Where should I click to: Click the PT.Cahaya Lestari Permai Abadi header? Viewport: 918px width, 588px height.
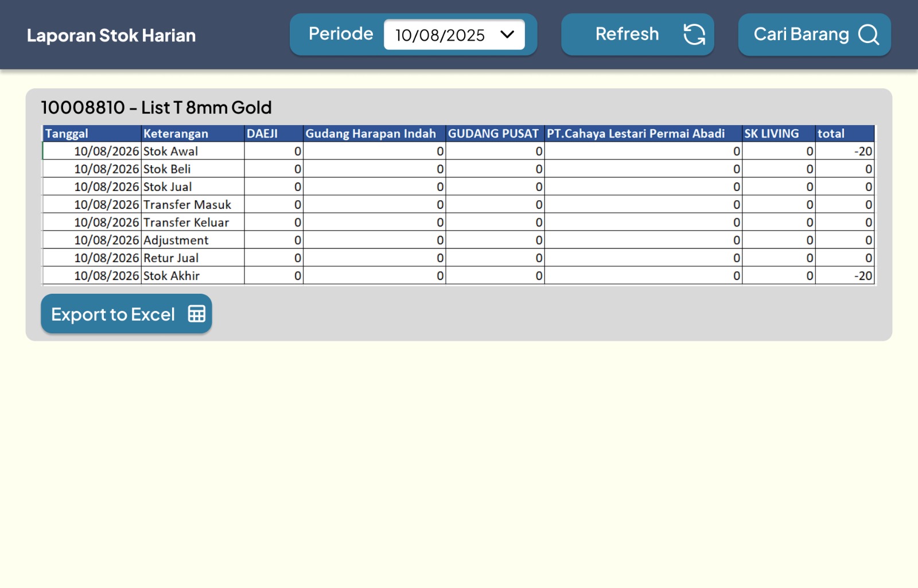tap(643, 134)
